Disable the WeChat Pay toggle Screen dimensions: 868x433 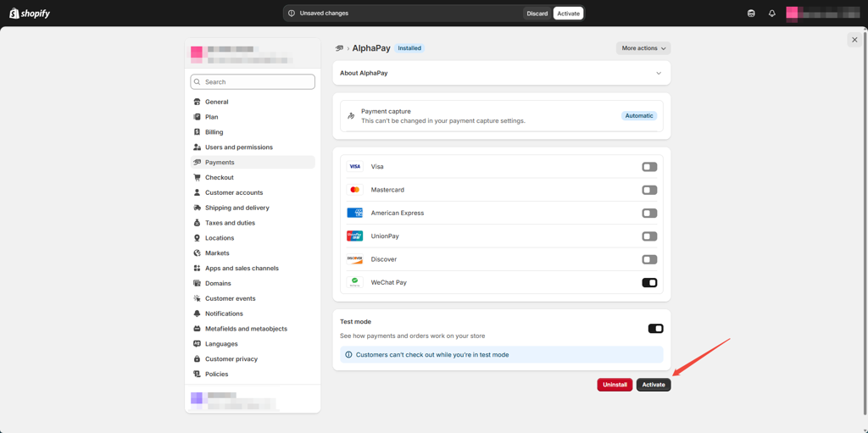click(649, 283)
